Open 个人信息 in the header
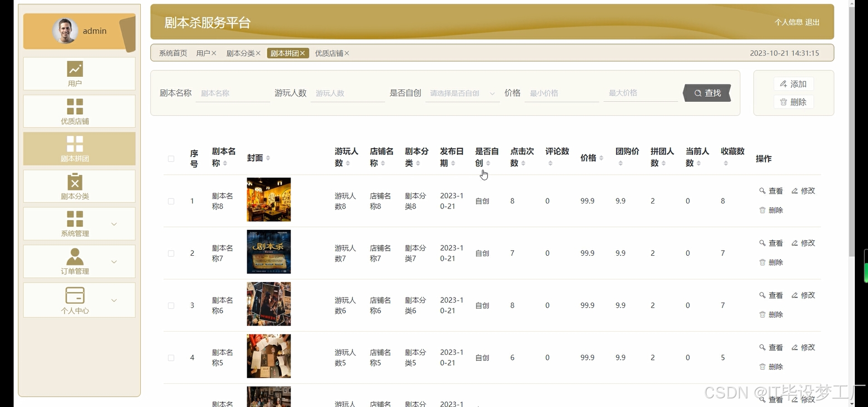Screen dimensions: 868x407 pyautogui.click(x=789, y=22)
